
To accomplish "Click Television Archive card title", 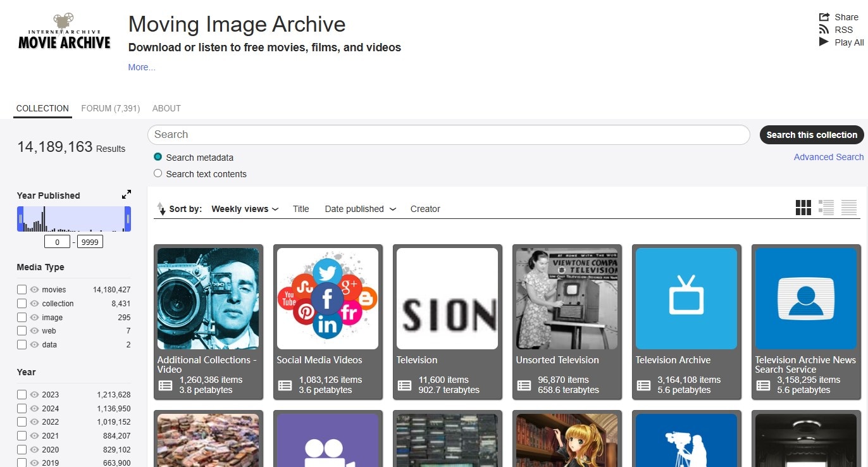I will click(x=673, y=360).
